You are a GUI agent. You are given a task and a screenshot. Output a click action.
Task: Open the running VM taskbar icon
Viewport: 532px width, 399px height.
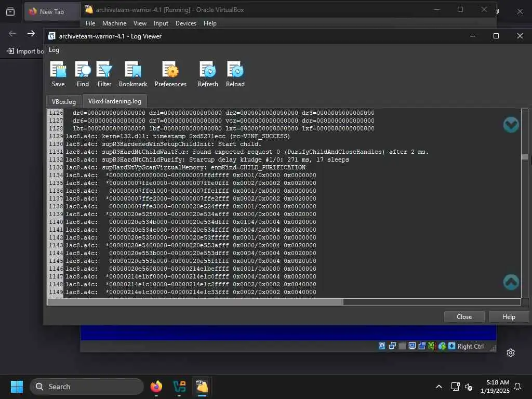202,387
